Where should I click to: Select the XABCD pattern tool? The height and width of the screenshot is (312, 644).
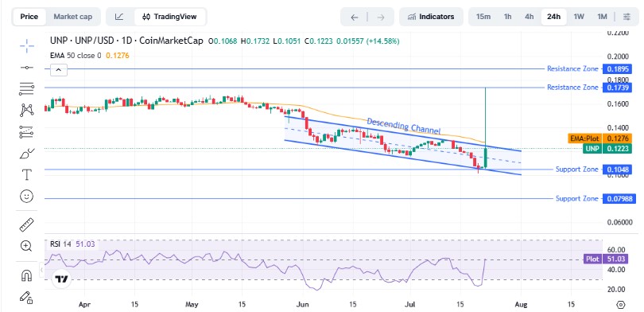(27, 110)
